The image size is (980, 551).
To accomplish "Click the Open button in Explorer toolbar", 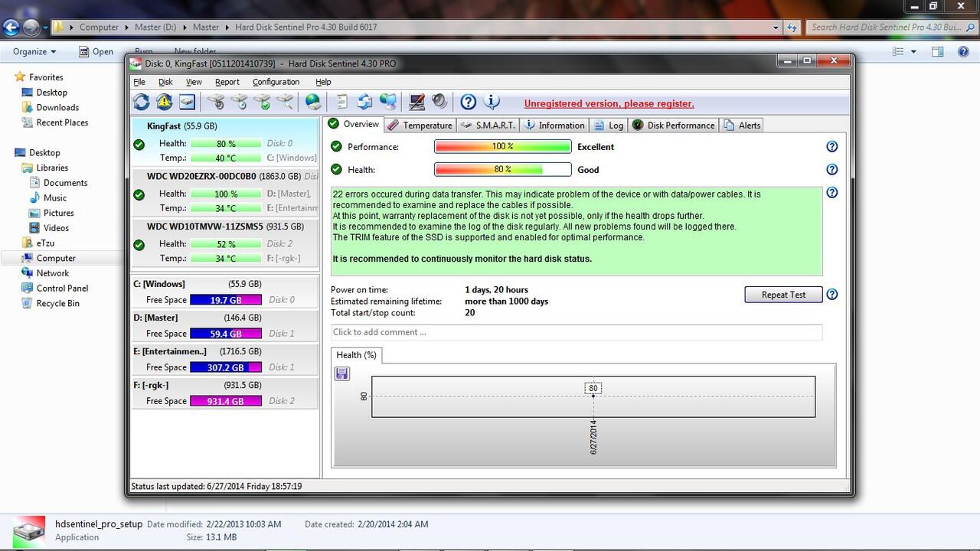I will (x=96, y=52).
